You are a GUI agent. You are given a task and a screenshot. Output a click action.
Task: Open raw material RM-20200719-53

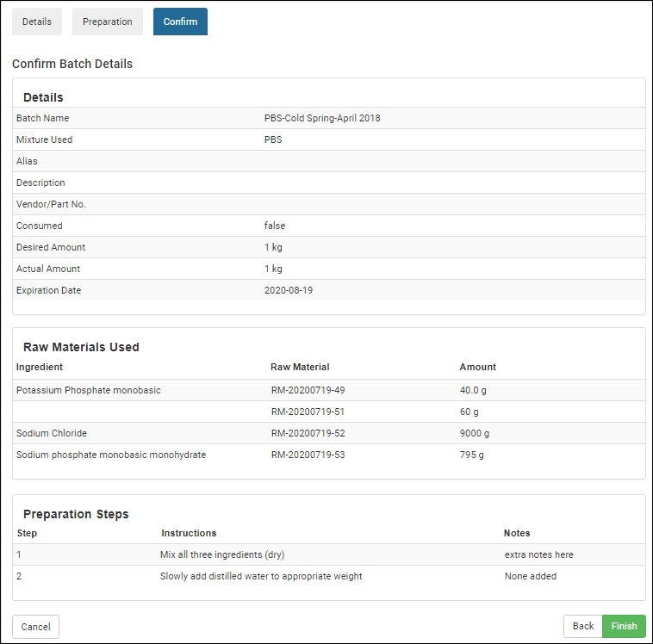click(308, 455)
